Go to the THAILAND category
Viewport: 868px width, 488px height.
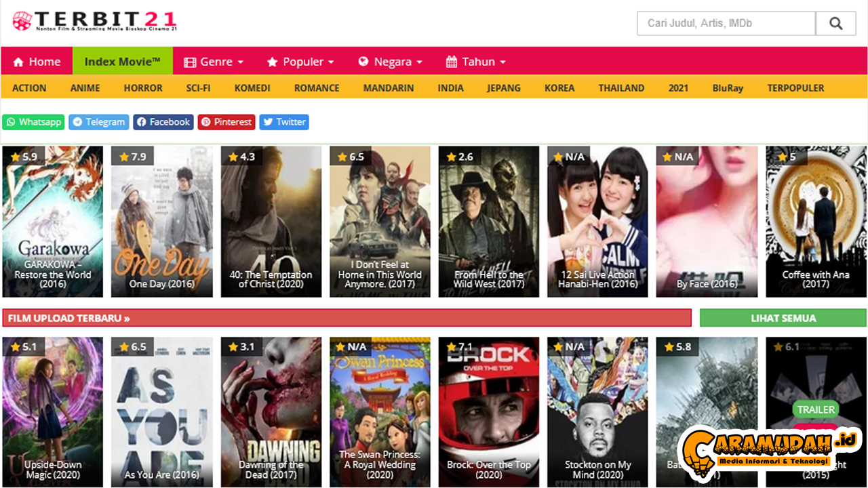pyautogui.click(x=621, y=88)
